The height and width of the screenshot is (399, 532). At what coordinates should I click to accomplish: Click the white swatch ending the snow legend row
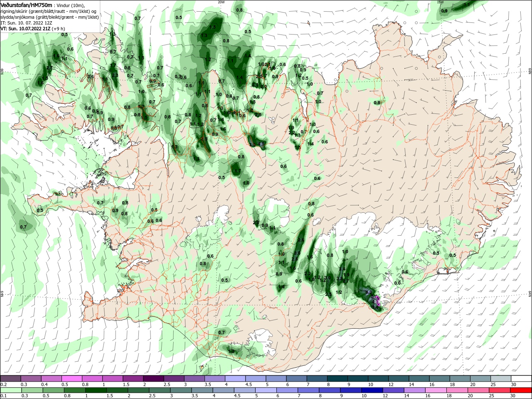521,378
